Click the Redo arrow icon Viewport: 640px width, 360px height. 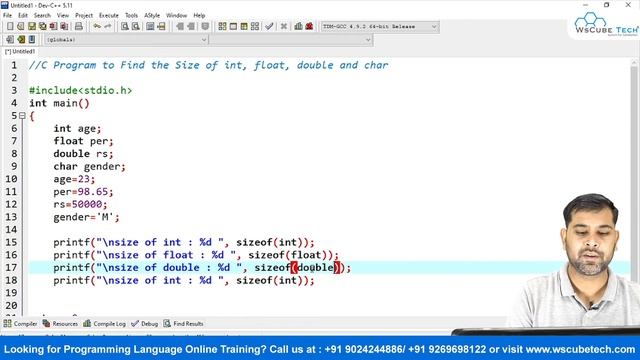tap(108, 27)
